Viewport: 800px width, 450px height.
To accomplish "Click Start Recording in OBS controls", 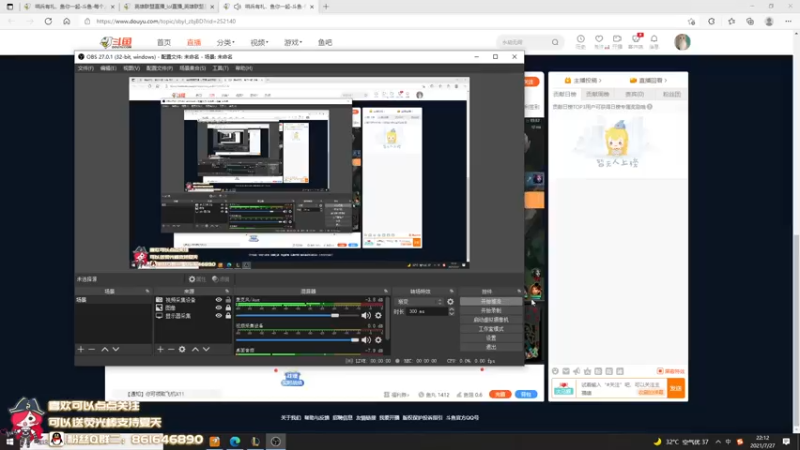I will coord(491,311).
